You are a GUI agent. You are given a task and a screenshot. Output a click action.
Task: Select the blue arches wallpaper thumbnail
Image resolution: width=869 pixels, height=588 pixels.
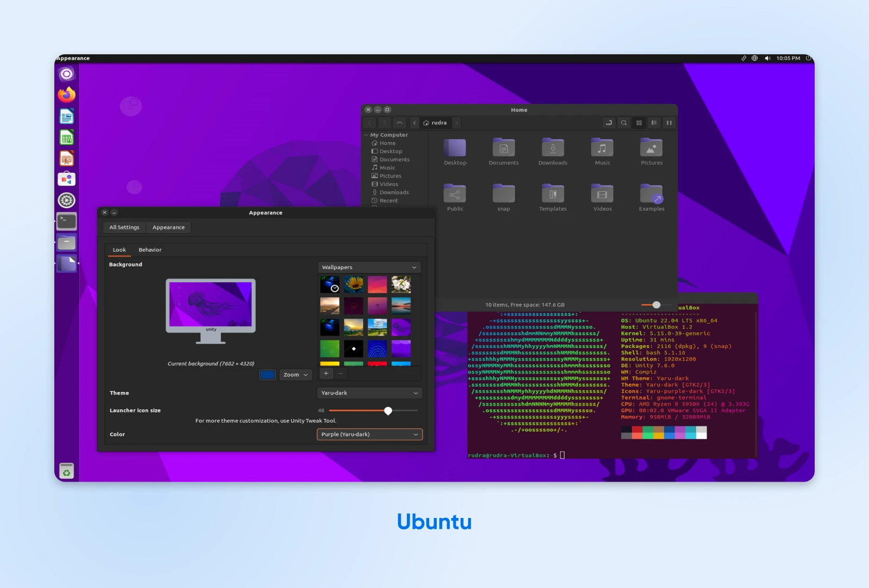[377, 349]
